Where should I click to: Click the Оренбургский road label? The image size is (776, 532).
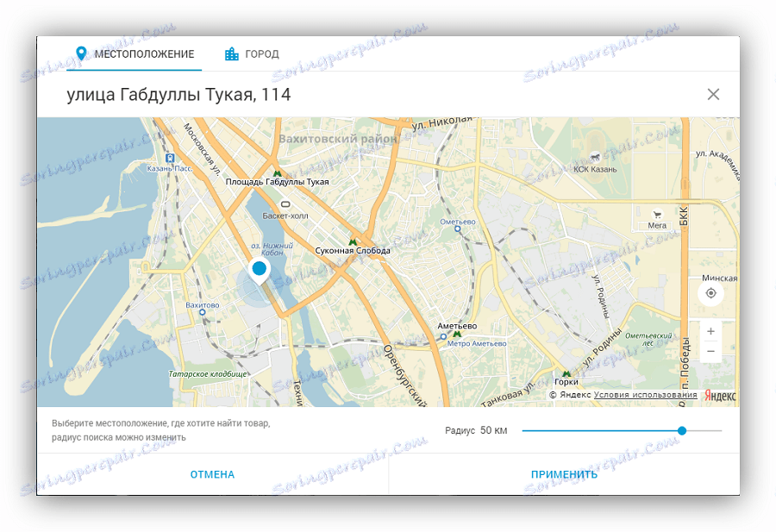pos(405,375)
